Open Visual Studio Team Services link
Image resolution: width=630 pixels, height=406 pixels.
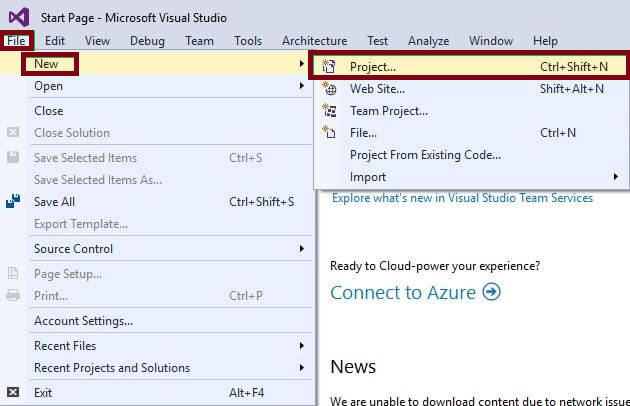click(462, 198)
